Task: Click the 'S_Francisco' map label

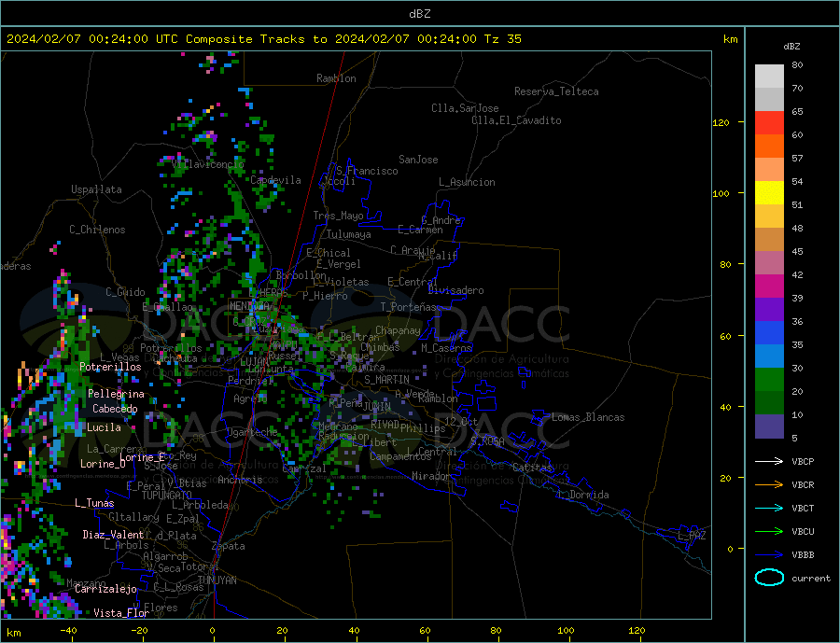Action: point(367,171)
